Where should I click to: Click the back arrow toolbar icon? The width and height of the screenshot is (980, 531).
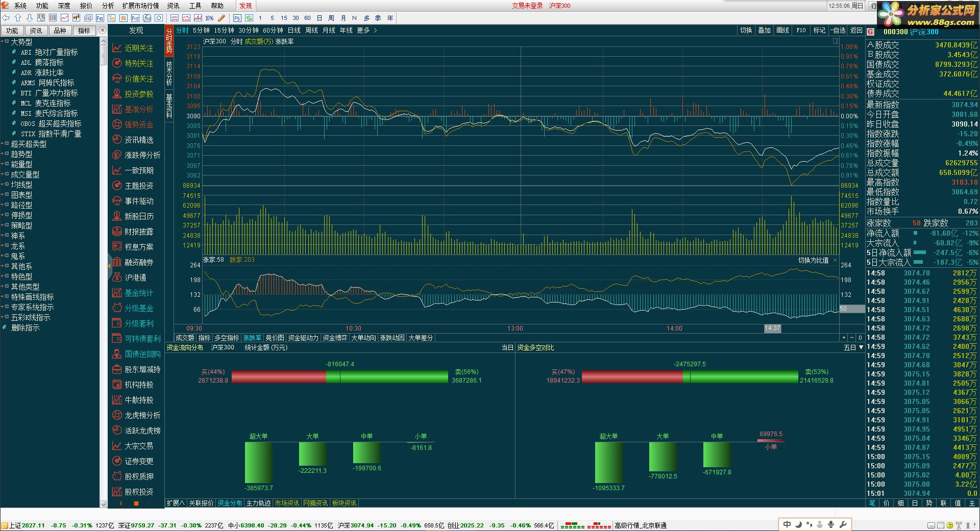coord(6,18)
